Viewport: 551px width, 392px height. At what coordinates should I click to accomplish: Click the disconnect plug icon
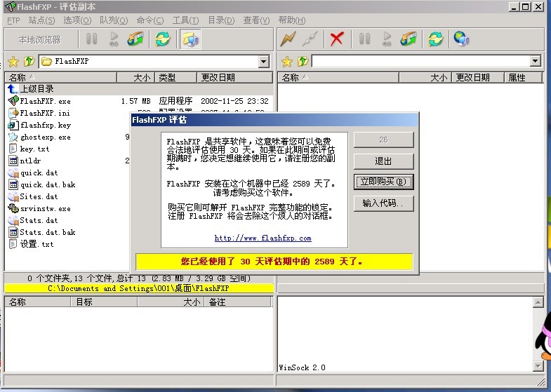pos(310,39)
